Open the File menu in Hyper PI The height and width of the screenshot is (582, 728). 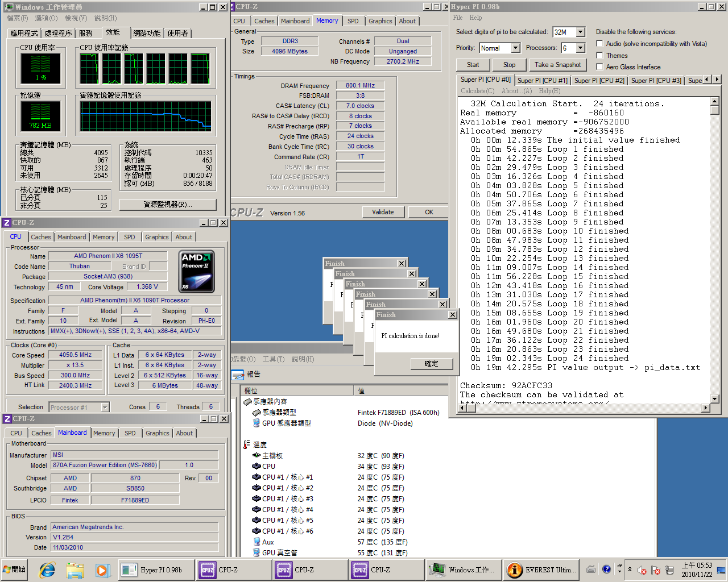[x=458, y=18]
